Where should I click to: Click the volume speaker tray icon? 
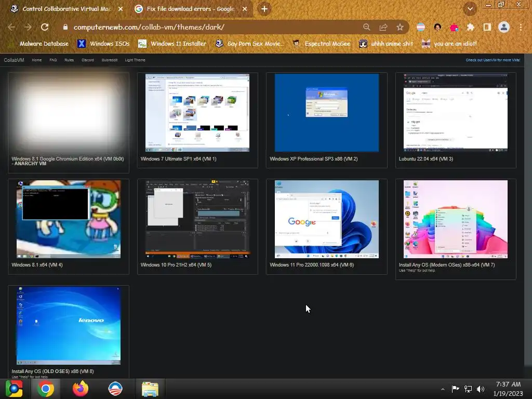(x=481, y=389)
